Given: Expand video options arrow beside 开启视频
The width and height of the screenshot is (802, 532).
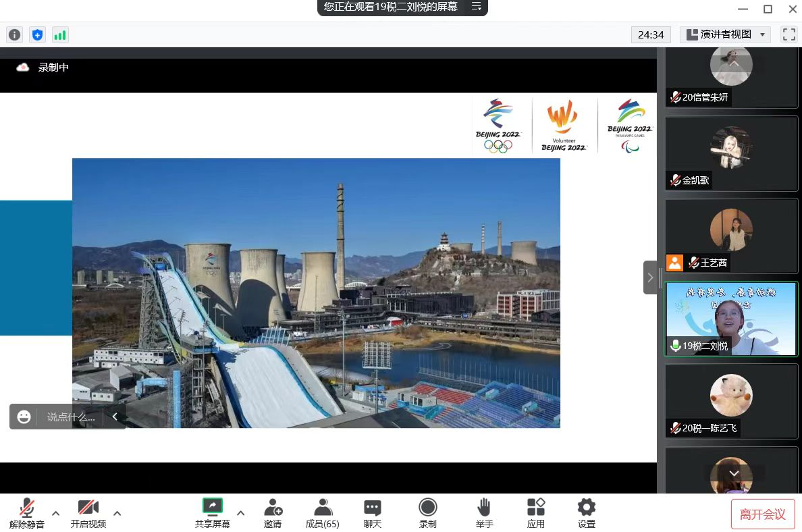Looking at the screenshot, I should (x=117, y=513).
